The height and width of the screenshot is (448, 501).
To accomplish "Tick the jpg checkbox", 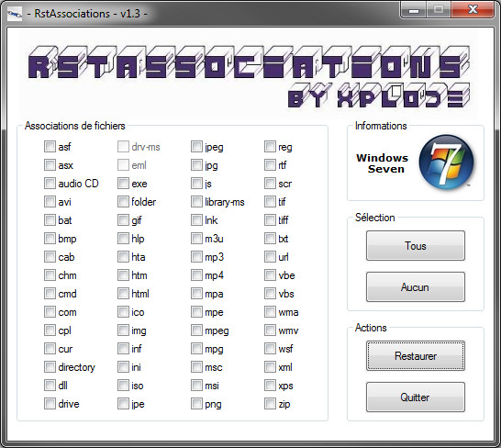I will [x=196, y=165].
